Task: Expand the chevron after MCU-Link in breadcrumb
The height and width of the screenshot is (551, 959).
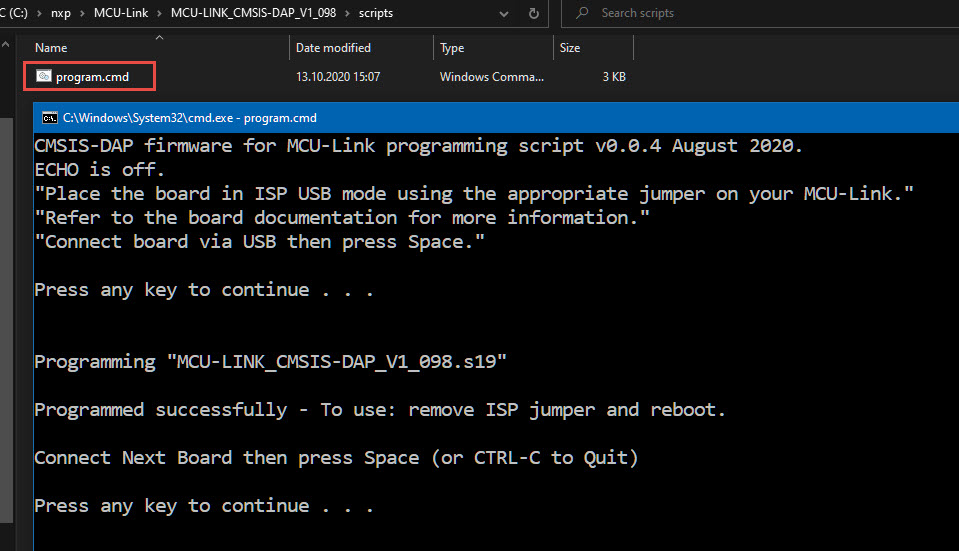Action: pyautogui.click(x=157, y=14)
